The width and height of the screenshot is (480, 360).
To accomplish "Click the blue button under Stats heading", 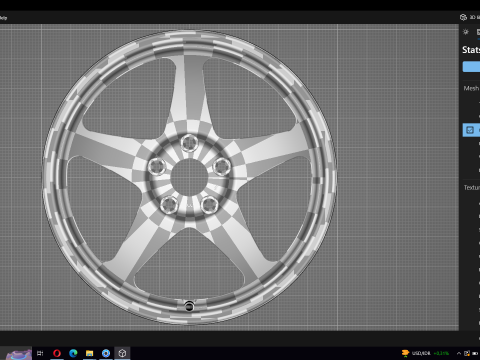I will 471,67.
